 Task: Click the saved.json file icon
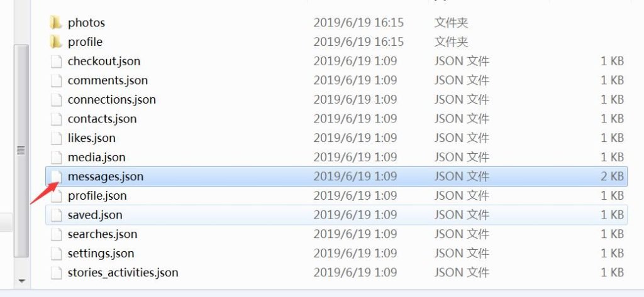pyautogui.click(x=56, y=215)
